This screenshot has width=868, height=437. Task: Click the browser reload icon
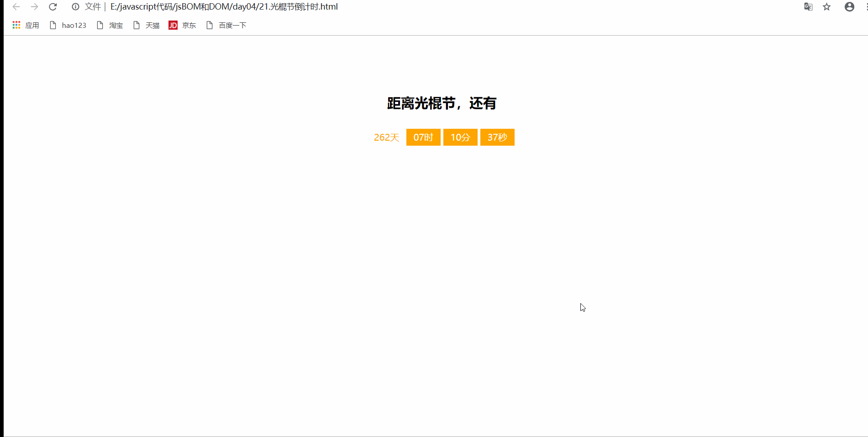[x=53, y=6]
